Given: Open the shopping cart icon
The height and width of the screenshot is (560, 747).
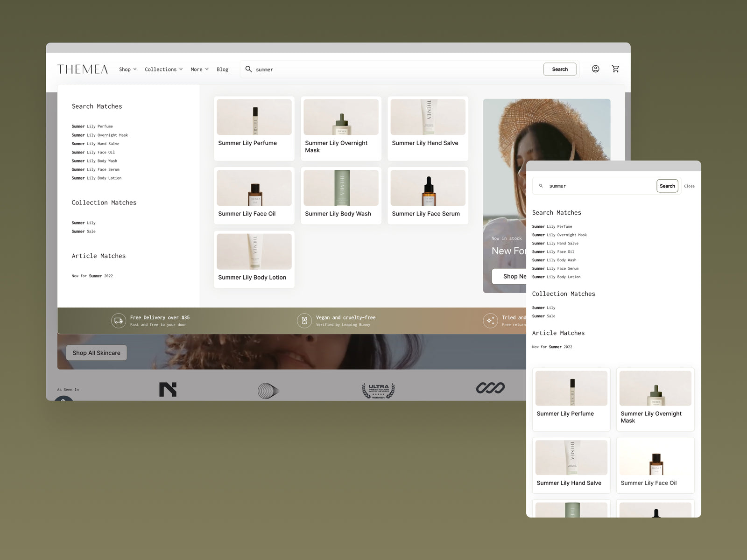Looking at the screenshot, I should 615,69.
